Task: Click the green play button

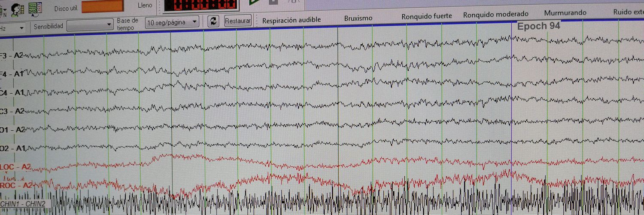Action: pyautogui.click(x=254, y=2)
